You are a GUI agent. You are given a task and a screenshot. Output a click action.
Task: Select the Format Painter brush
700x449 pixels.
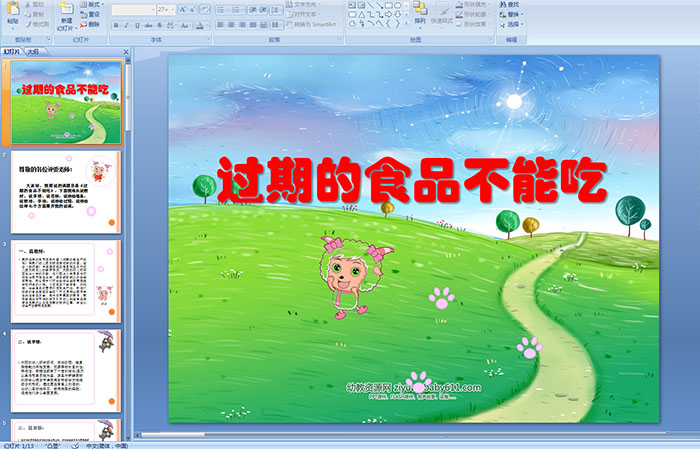click(37, 24)
